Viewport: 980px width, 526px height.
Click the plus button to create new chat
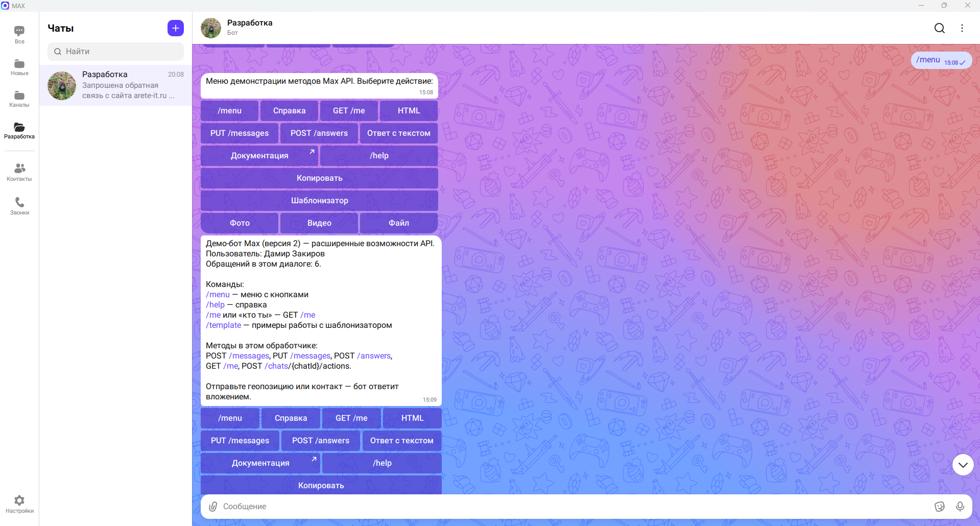tap(176, 28)
